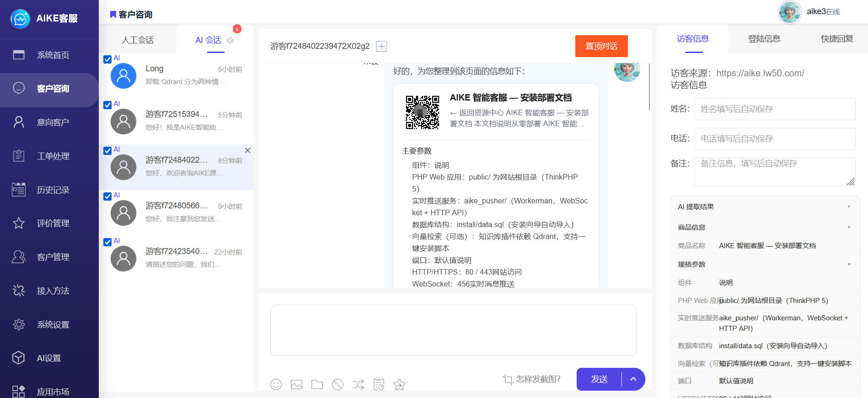Collapse the 商品信息 section

(x=849, y=228)
